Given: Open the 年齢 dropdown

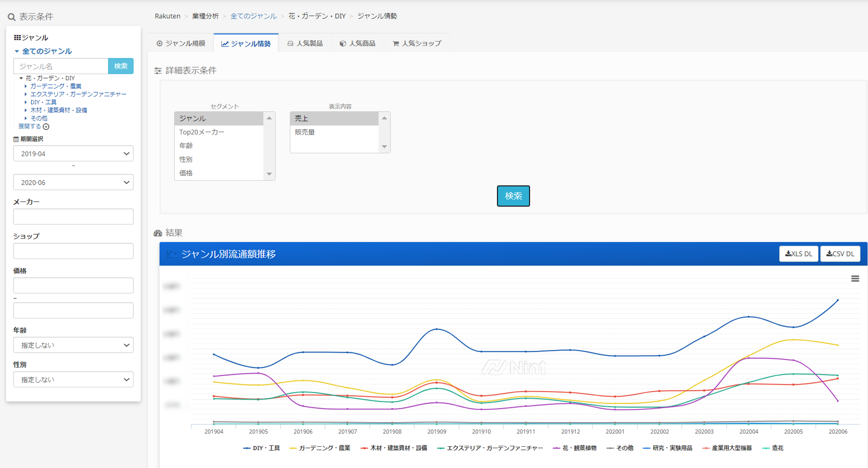Looking at the screenshot, I should click(x=73, y=345).
